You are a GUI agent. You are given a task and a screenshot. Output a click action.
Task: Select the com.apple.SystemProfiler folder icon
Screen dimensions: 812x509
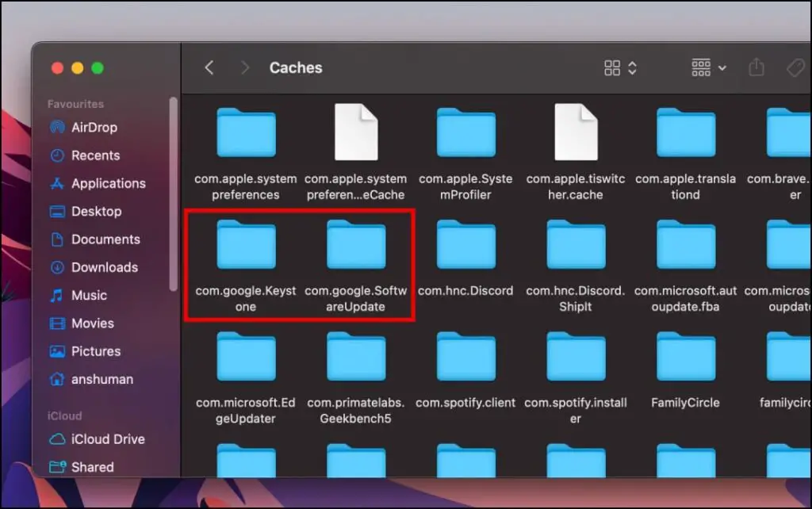tap(466, 132)
